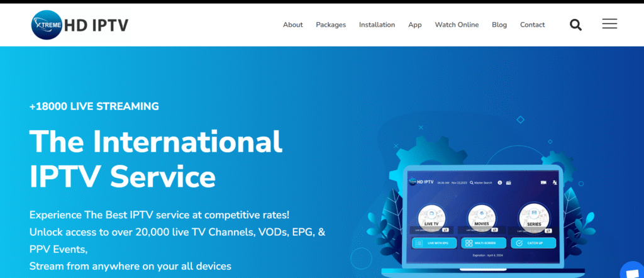
Task: Click LIVE WITH EPG button in illustration
Action: tap(434, 243)
